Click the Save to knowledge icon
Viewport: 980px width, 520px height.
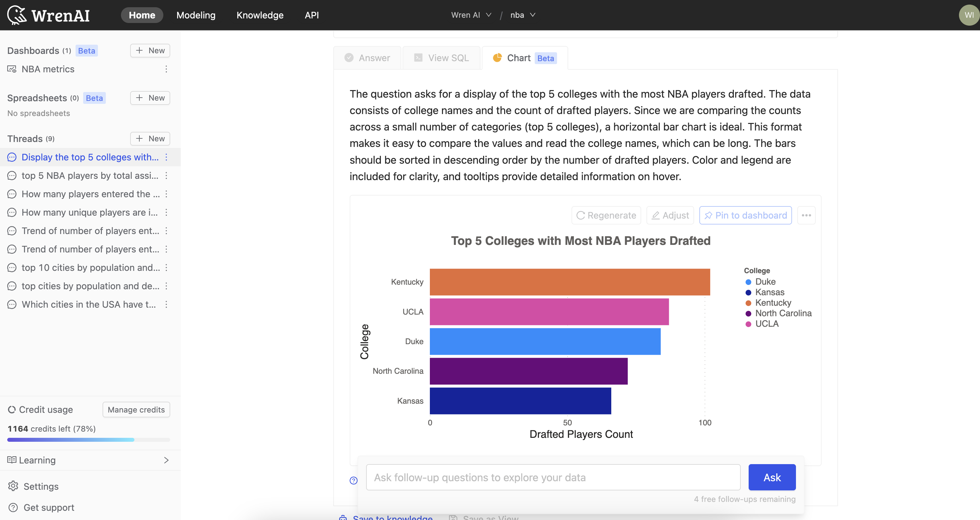tap(343, 517)
